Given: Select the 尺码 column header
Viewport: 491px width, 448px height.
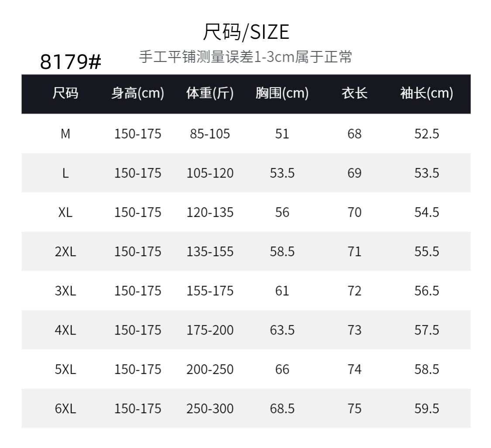Looking at the screenshot, I should coord(65,93).
